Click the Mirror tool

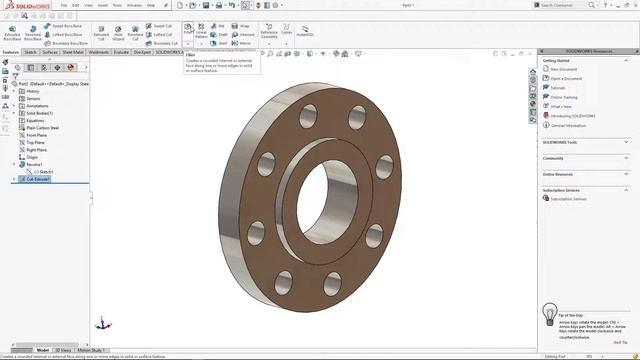[x=241, y=43]
